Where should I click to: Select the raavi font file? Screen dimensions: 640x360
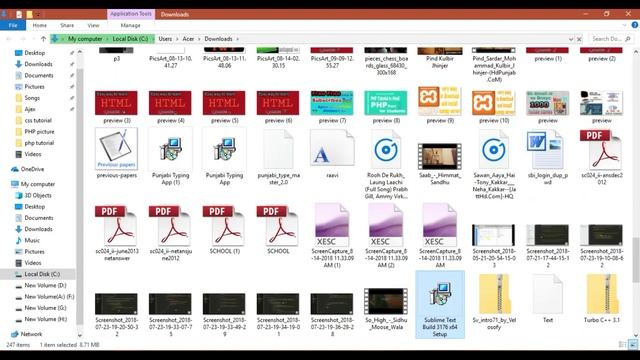click(332, 148)
